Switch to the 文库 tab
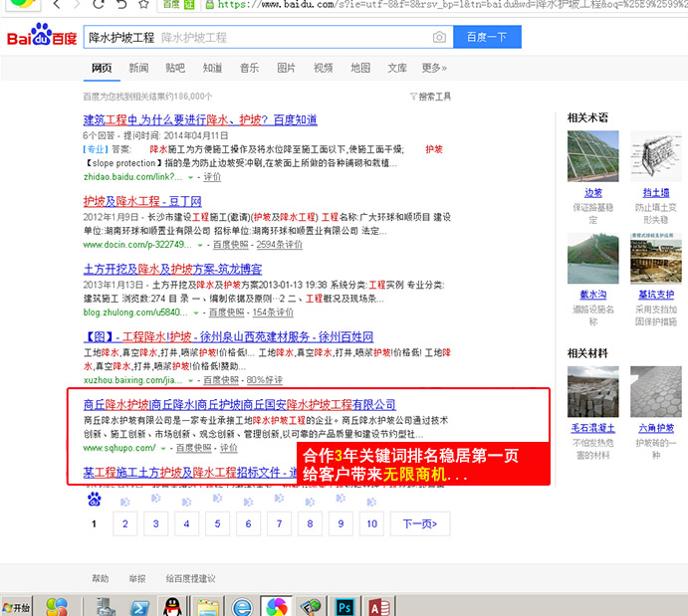Viewport: 688px width, 616px height. [x=397, y=68]
